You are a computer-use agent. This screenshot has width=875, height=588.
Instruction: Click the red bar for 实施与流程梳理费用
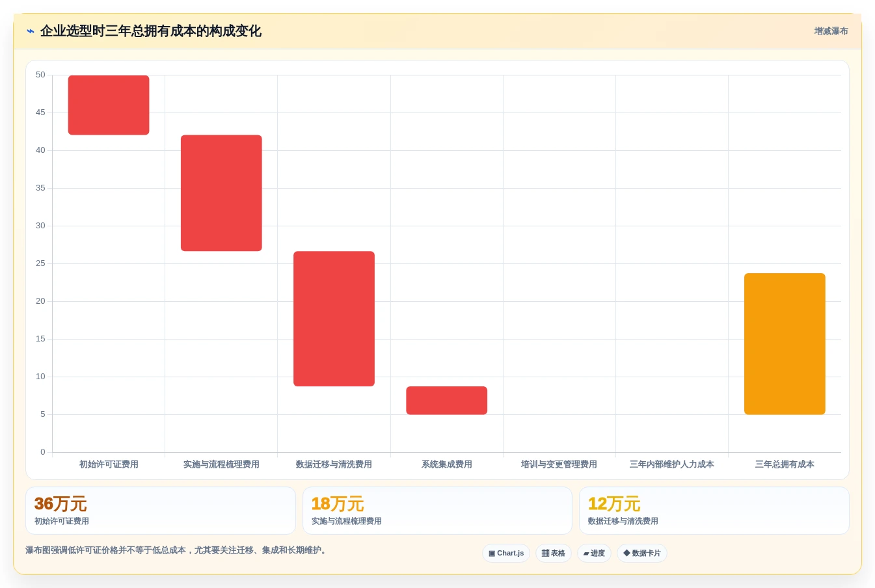(221, 193)
